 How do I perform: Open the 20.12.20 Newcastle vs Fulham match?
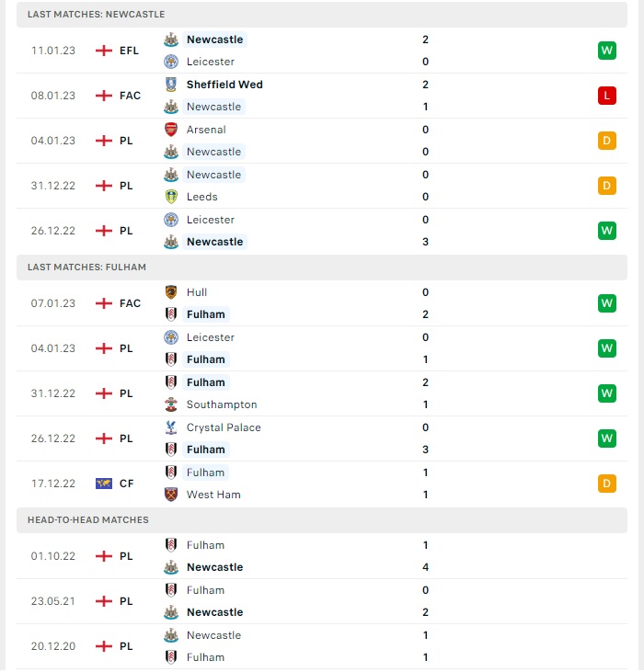pos(322,646)
